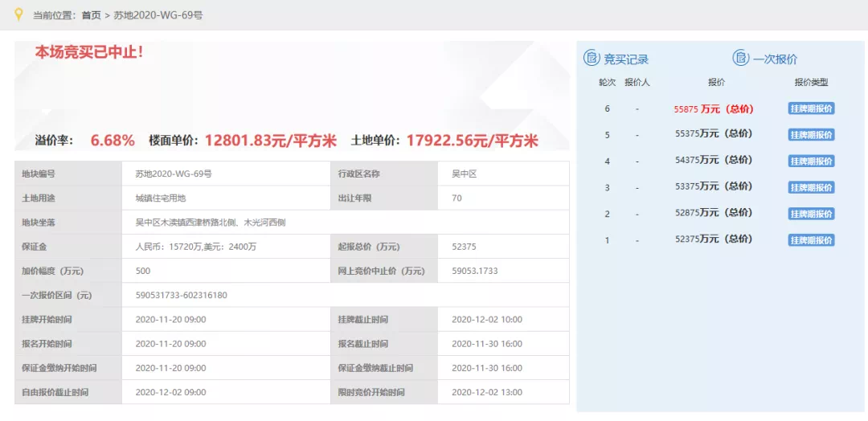Click free bidding deadline 2020-12-02 09:00

pyautogui.click(x=170, y=393)
